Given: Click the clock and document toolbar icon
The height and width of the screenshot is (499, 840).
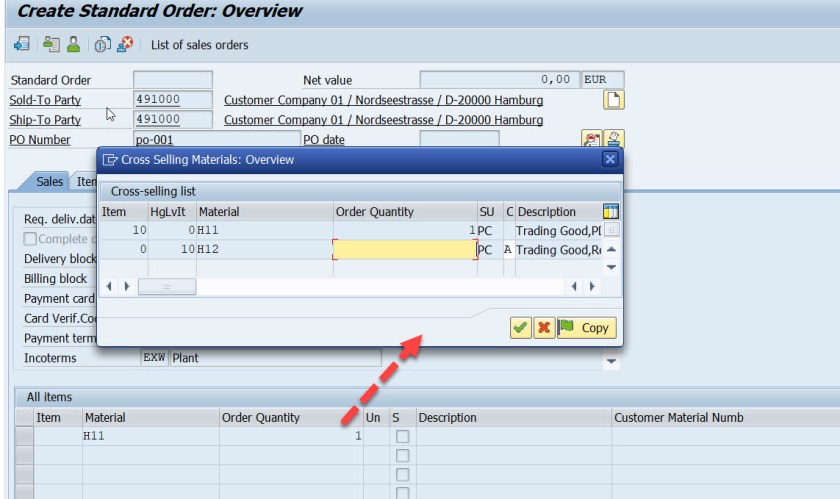Looking at the screenshot, I should [x=102, y=44].
